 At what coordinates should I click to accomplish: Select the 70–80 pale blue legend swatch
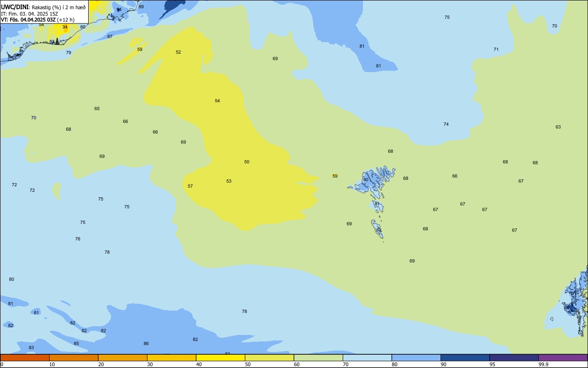point(367,357)
